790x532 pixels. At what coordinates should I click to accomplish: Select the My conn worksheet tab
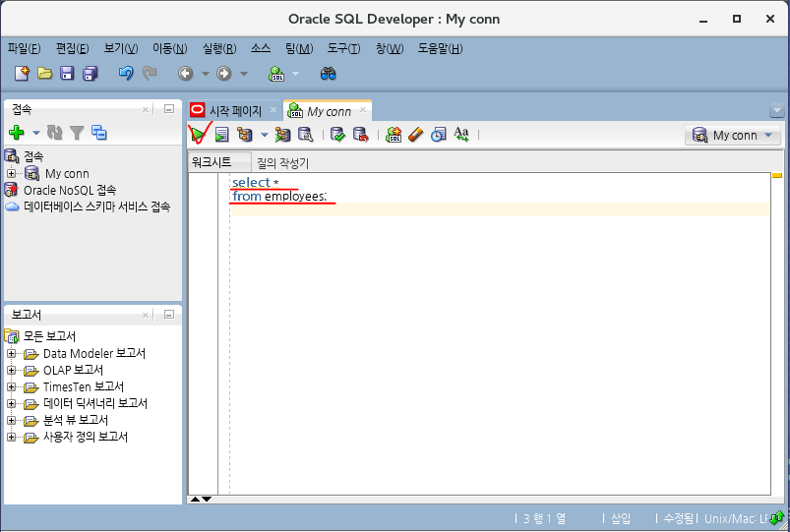pyautogui.click(x=329, y=111)
